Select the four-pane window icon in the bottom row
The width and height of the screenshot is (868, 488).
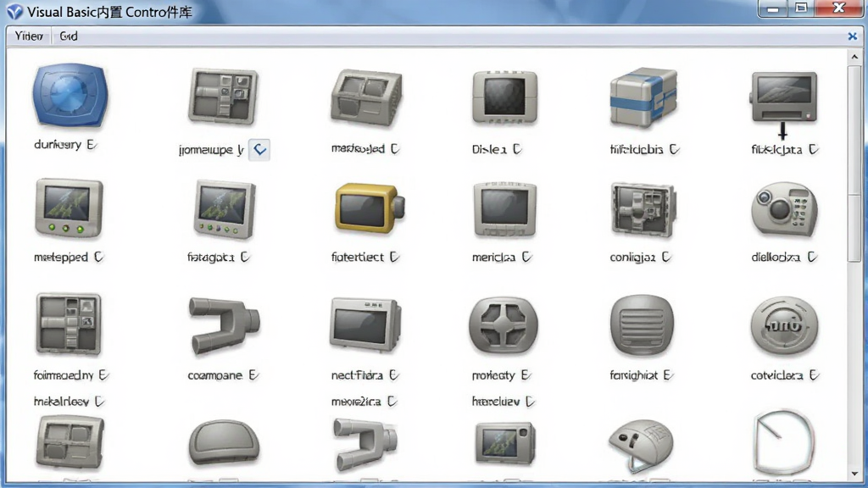70,442
